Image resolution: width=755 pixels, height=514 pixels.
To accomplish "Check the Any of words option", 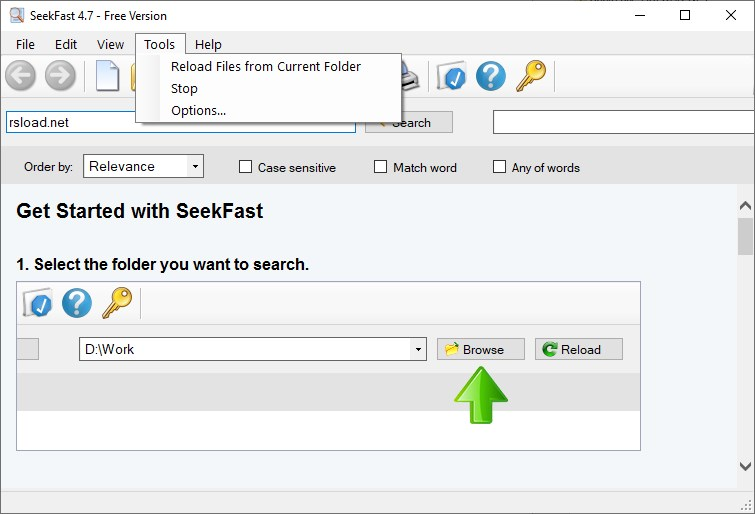I will click(499, 167).
